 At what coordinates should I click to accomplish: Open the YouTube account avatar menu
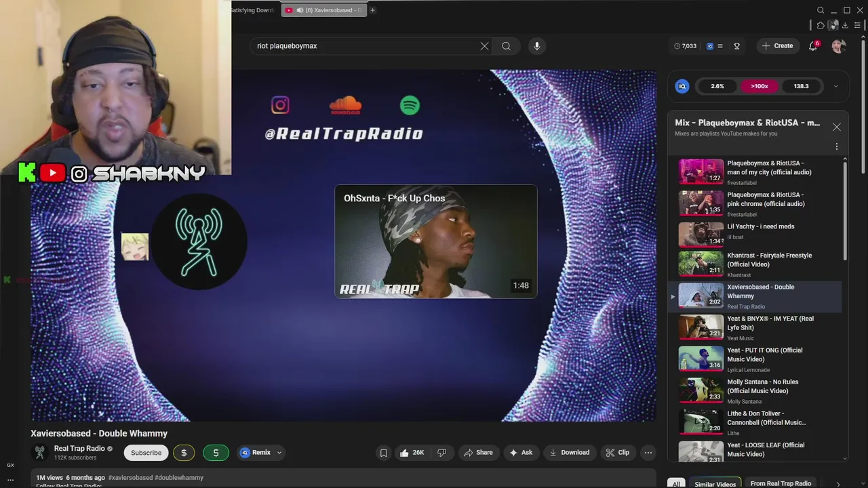point(839,46)
